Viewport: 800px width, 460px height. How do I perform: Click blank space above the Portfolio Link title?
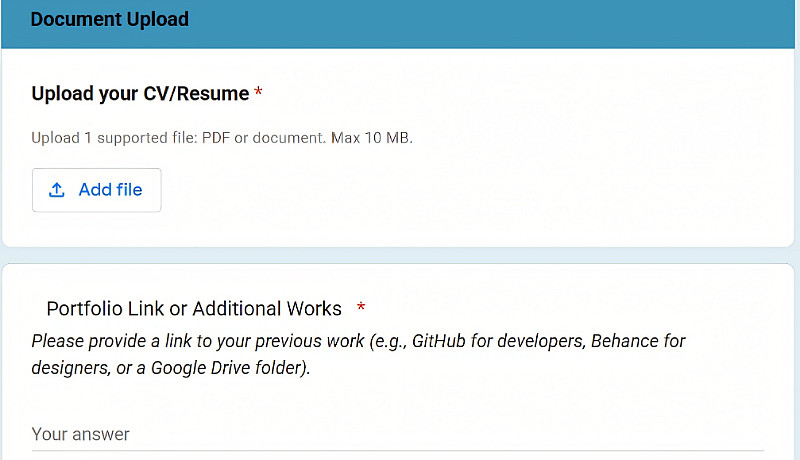[x=400, y=280]
